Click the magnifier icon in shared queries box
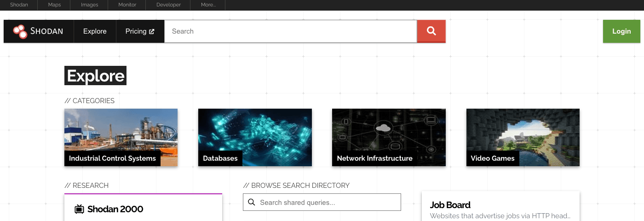Screen dimensions: 644x221 [252, 202]
